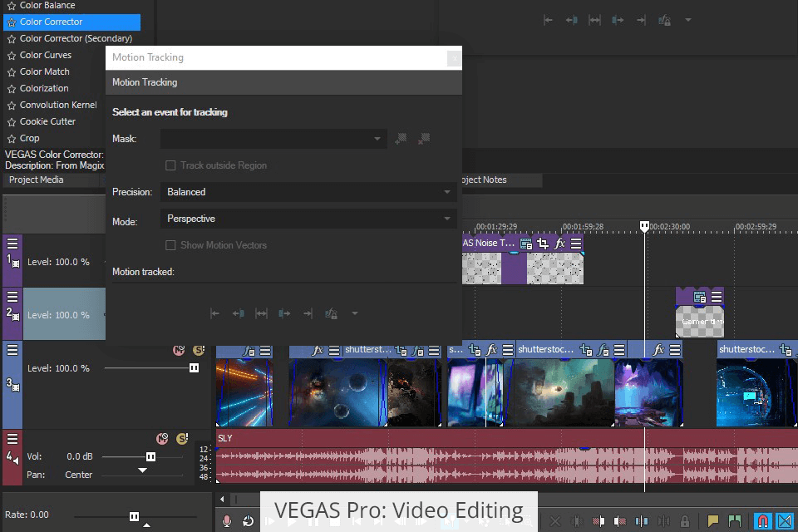798x532 pixels.
Task: Click top panel dropdown arrow above timeline
Action: tap(688, 20)
